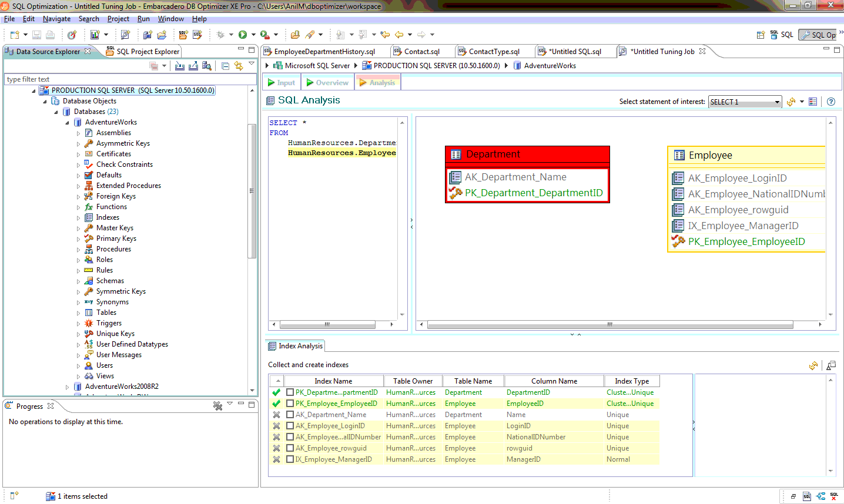
Task: Click the refresh icon beside SELECT 1 dropdown
Action: coord(791,102)
